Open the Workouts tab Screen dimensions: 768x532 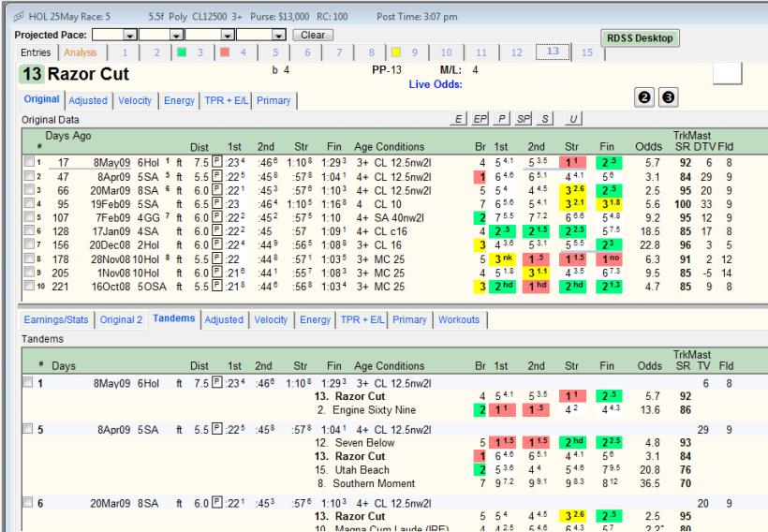click(459, 320)
